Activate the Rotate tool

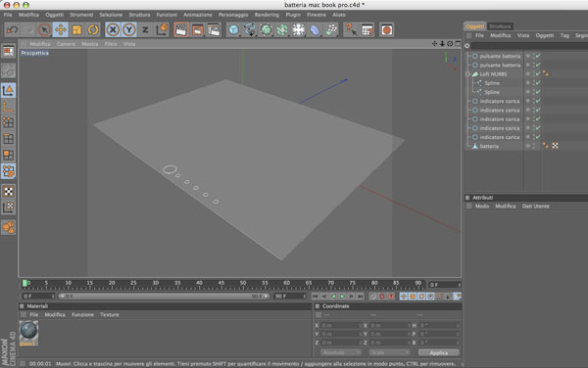pyautogui.click(x=93, y=29)
